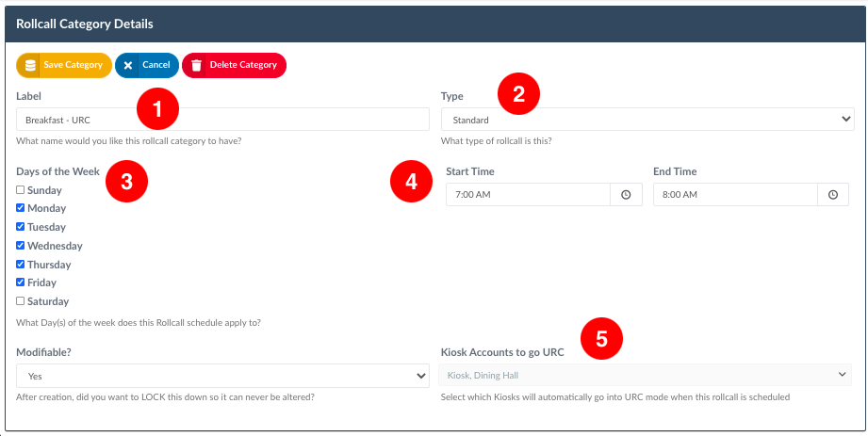Uncheck the Tuesday checkbox

[21, 227]
